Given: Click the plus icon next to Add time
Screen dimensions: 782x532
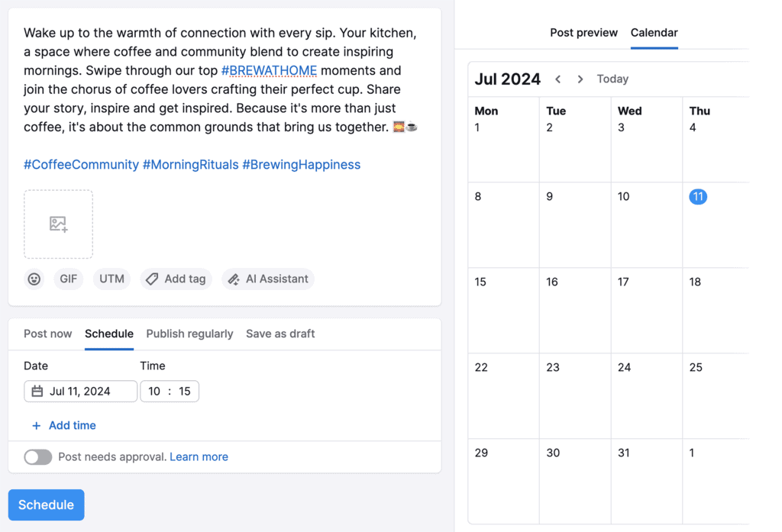Looking at the screenshot, I should pyautogui.click(x=36, y=425).
